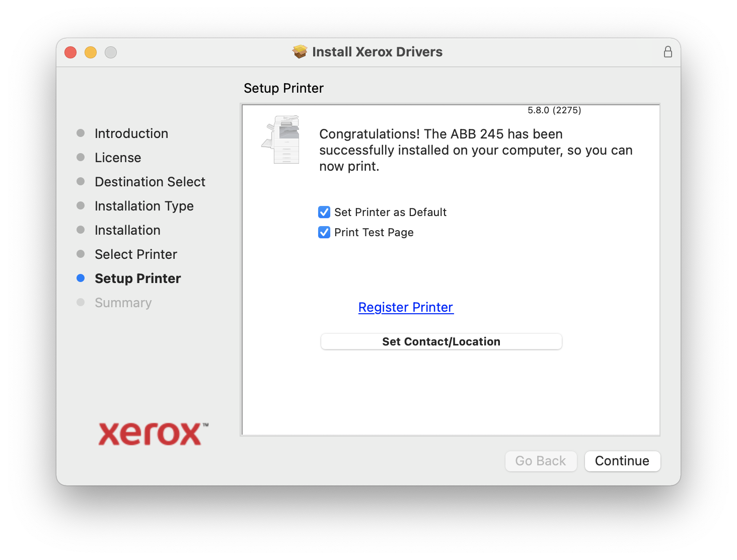The image size is (737, 560).
Task: Click the package icon beside window title
Action: (300, 52)
